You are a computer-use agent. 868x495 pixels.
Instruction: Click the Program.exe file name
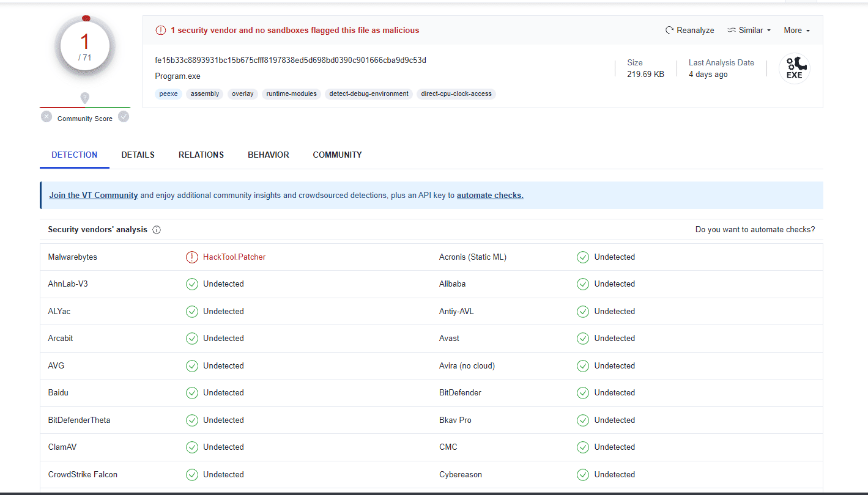(x=178, y=76)
